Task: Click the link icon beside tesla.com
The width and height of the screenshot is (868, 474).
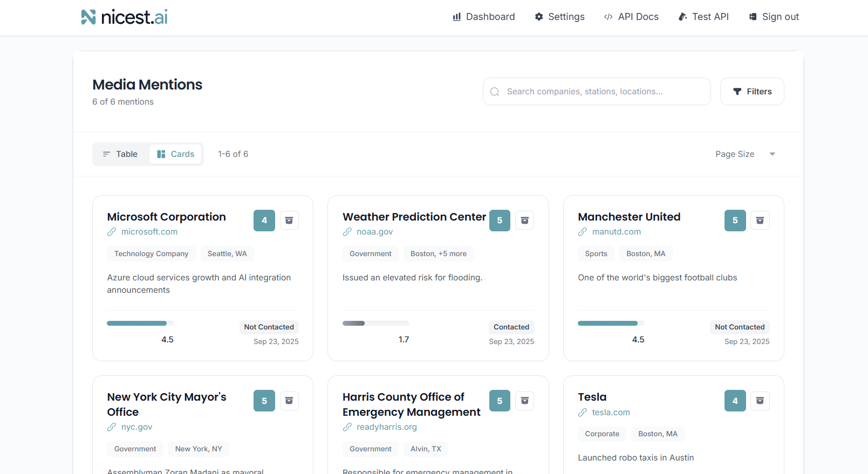Action: pos(583,413)
